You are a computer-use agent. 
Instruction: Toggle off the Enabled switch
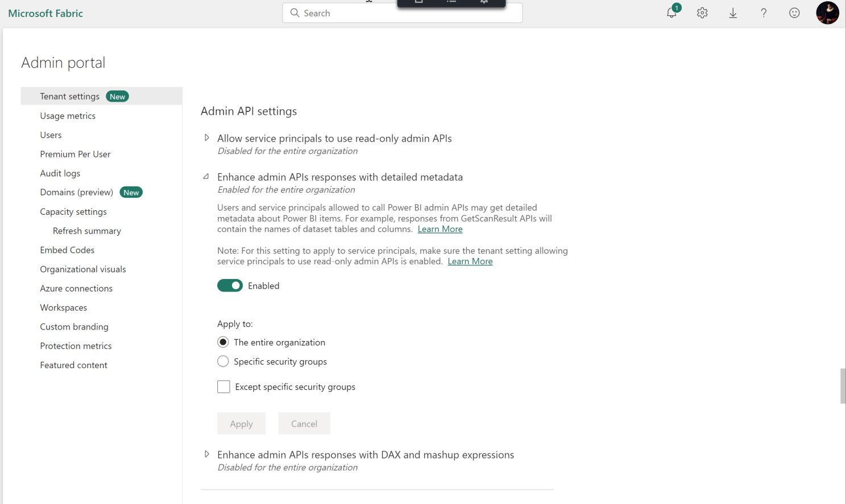coord(230,286)
